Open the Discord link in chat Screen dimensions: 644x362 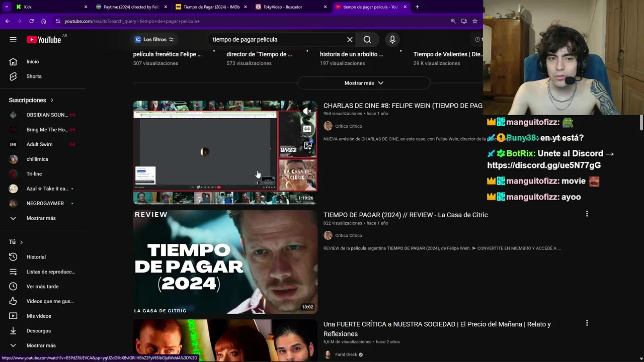544,165
